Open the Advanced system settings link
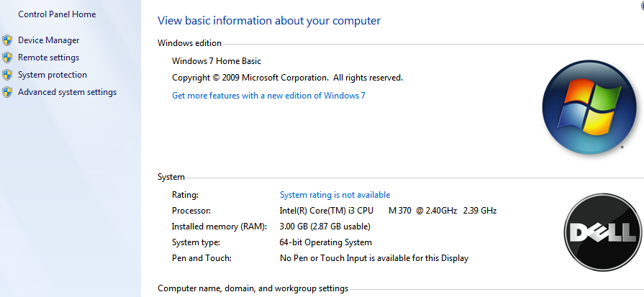The height and width of the screenshot is (297, 644). tap(68, 92)
